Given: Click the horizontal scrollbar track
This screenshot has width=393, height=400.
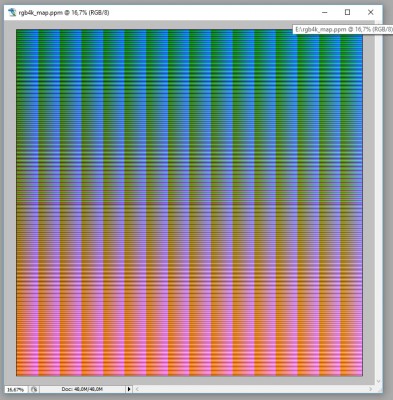Looking at the screenshot, I should pyautogui.click(x=254, y=389).
